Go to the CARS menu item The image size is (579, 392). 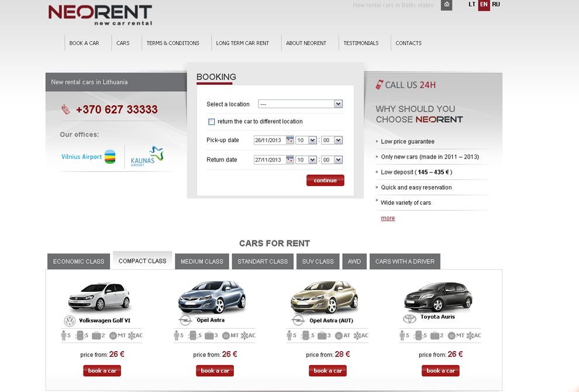123,43
